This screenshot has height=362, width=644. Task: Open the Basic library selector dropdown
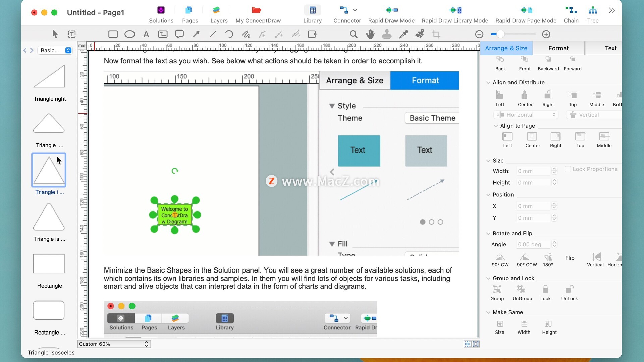55,50
